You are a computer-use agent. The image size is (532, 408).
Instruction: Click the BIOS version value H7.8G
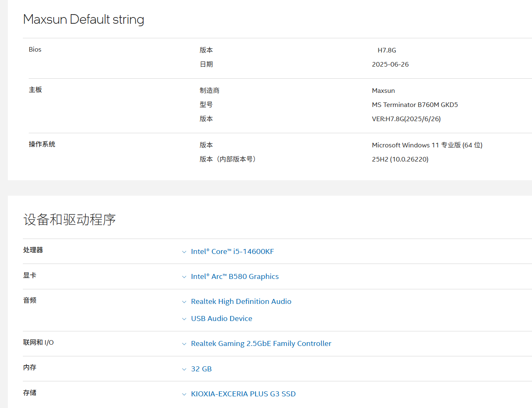[x=387, y=50]
